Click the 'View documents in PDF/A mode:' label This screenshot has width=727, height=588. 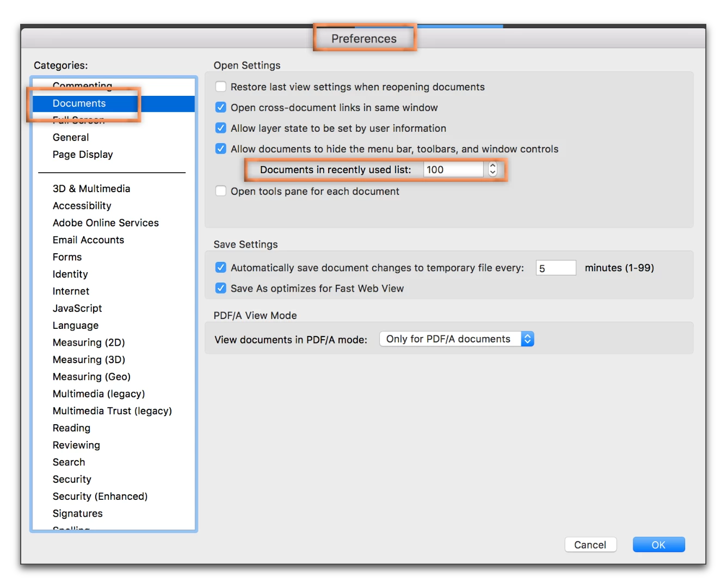pos(291,340)
